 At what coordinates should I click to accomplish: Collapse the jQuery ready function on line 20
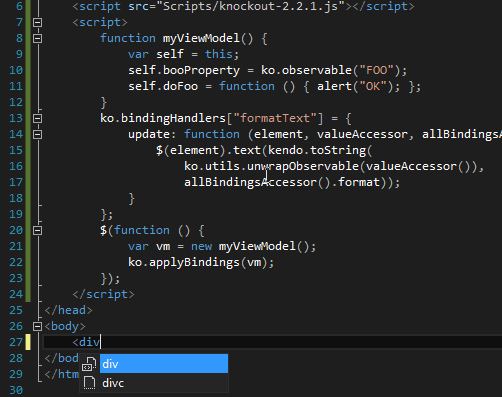37,230
